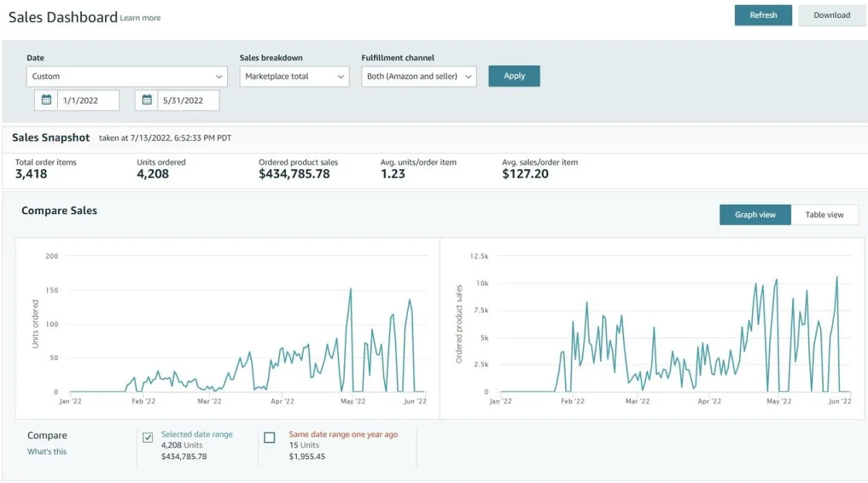
Task: Click the Ordered product sales chart line
Action: click(x=586, y=303)
